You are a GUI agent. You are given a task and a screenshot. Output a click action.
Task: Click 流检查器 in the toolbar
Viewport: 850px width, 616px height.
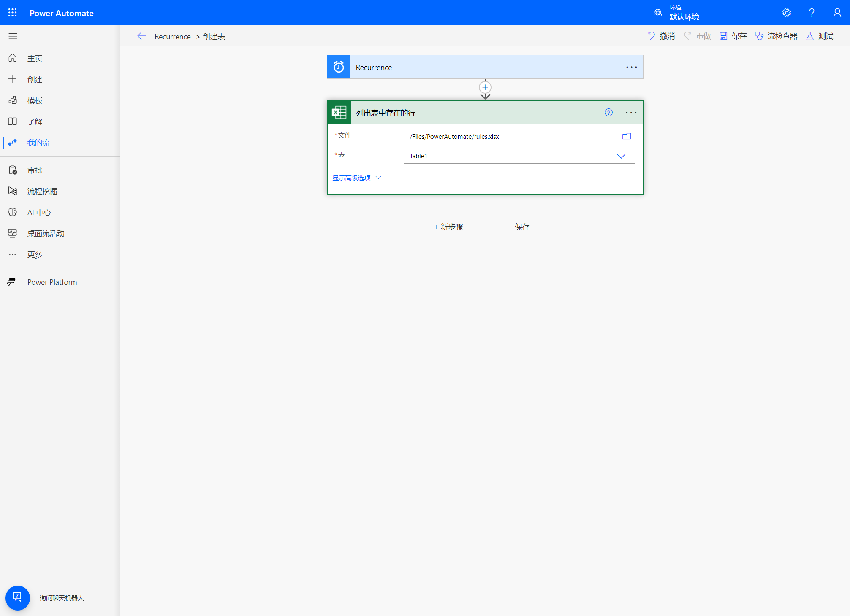(x=776, y=36)
